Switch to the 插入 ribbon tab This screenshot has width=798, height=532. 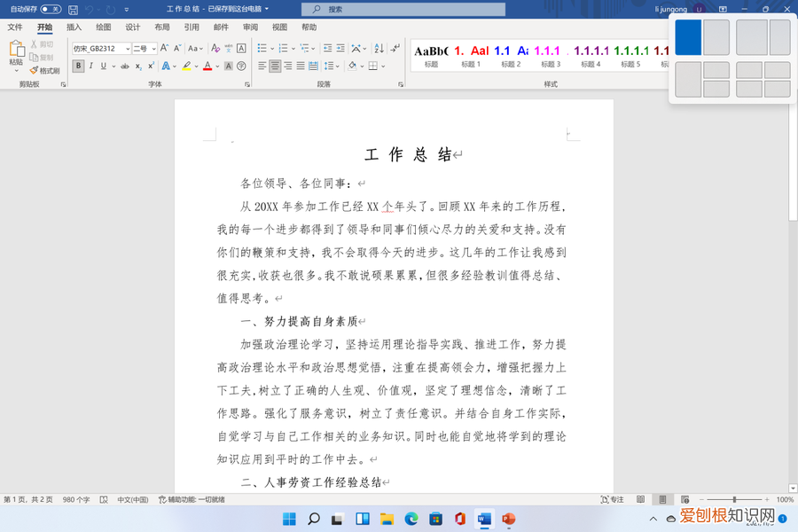coord(73,27)
